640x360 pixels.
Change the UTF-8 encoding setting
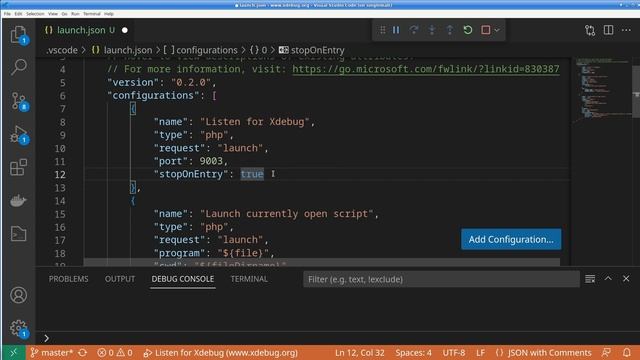(x=453, y=353)
